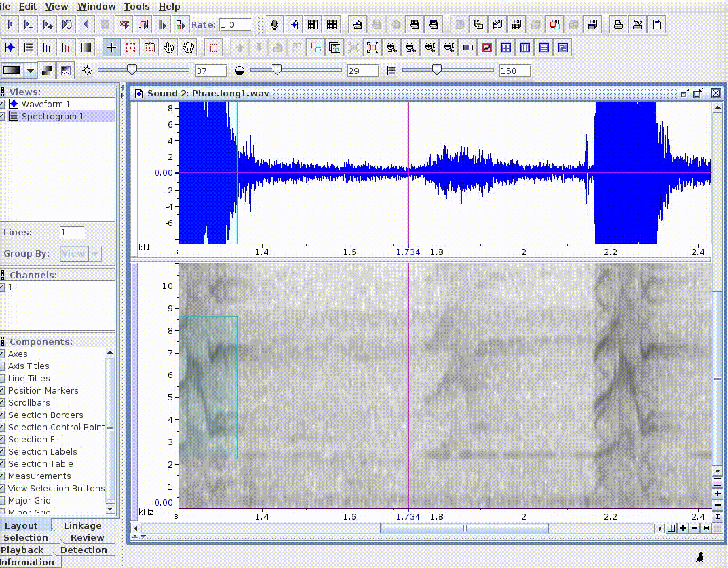Activate the crosshair selection mode tool
The image size is (728, 568).
pyautogui.click(x=112, y=48)
